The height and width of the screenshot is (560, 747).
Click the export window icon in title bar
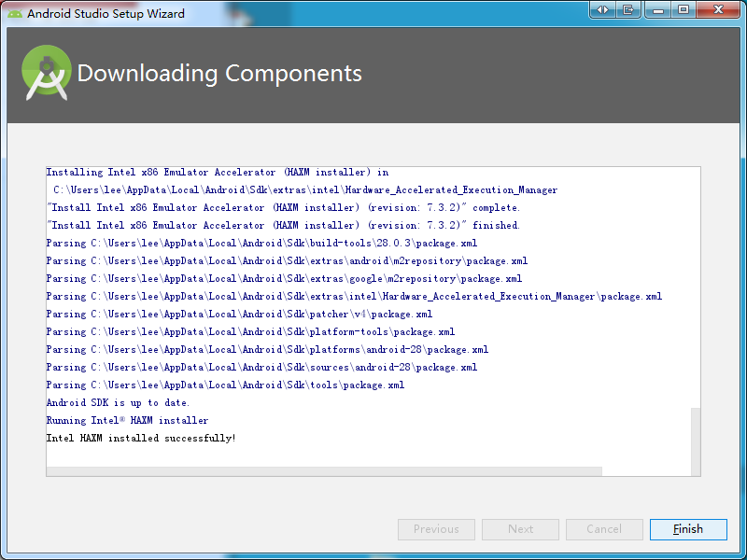point(628,9)
